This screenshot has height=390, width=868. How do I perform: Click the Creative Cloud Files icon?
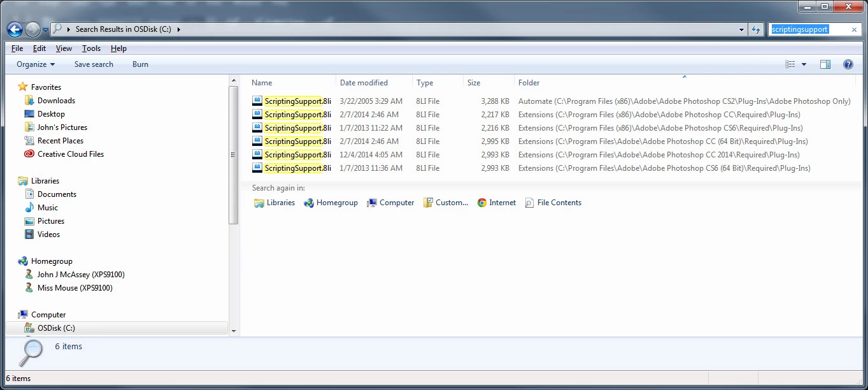pos(29,154)
